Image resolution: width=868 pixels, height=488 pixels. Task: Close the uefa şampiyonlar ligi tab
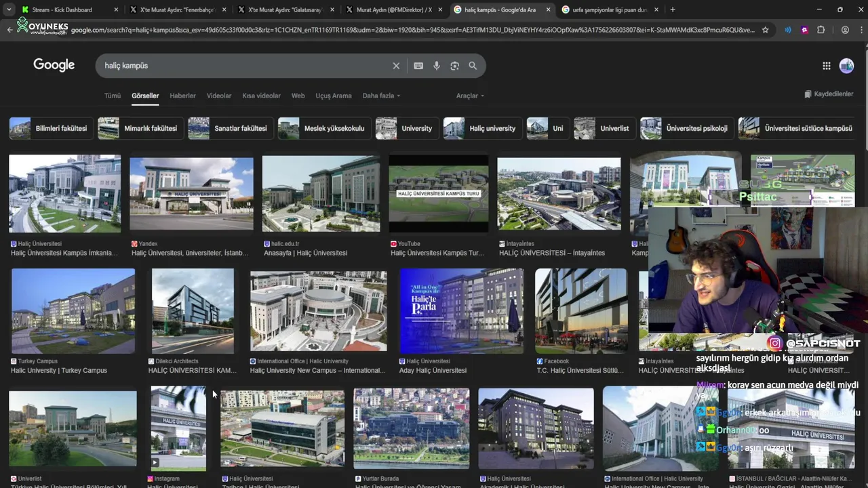(x=656, y=9)
